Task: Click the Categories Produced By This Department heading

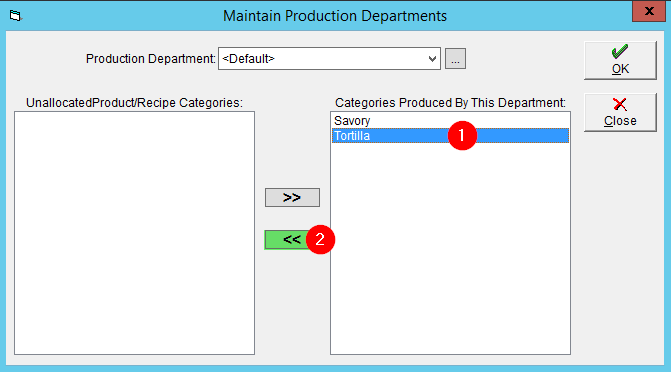Action: (450, 103)
